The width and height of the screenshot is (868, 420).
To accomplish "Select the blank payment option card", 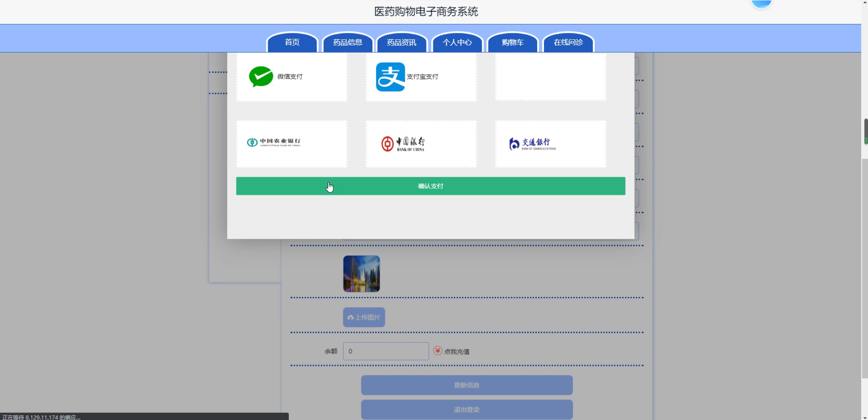I will point(550,77).
